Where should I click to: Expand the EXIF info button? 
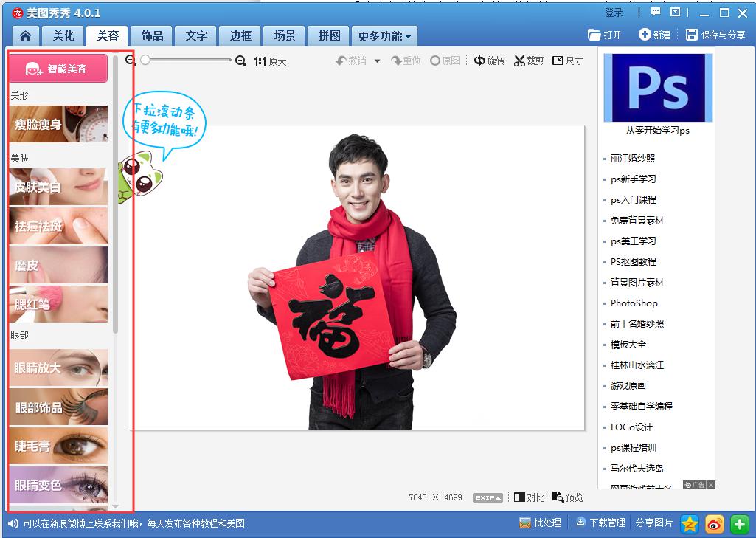[488, 497]
